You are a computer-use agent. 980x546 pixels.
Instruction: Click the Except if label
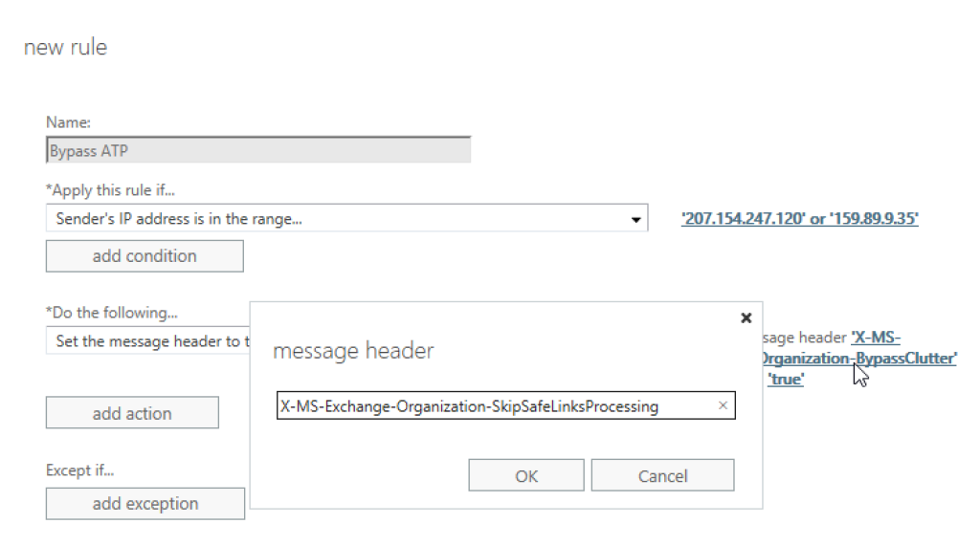point(80,470)
